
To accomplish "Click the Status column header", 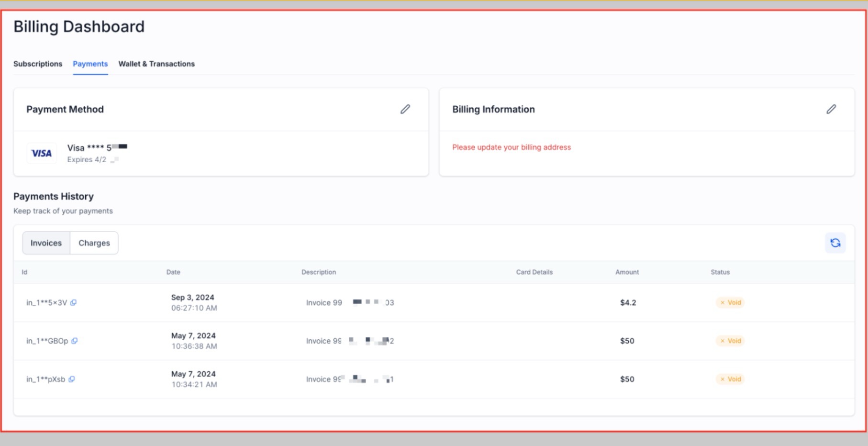I will click(720, 272).
